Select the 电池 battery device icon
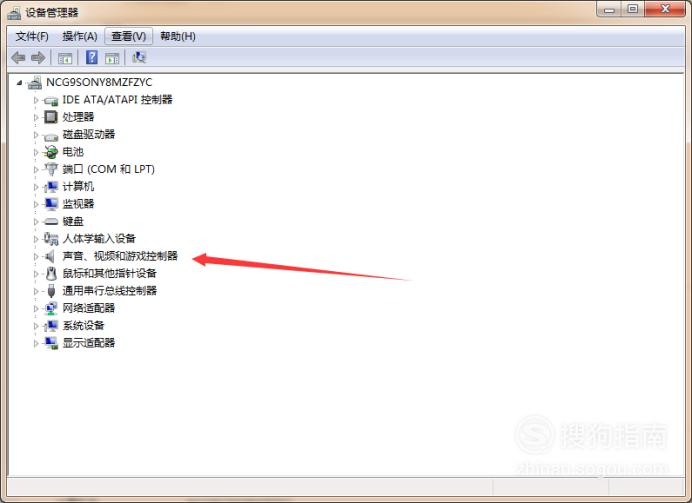Screen dimensions: 692x503 51,152
